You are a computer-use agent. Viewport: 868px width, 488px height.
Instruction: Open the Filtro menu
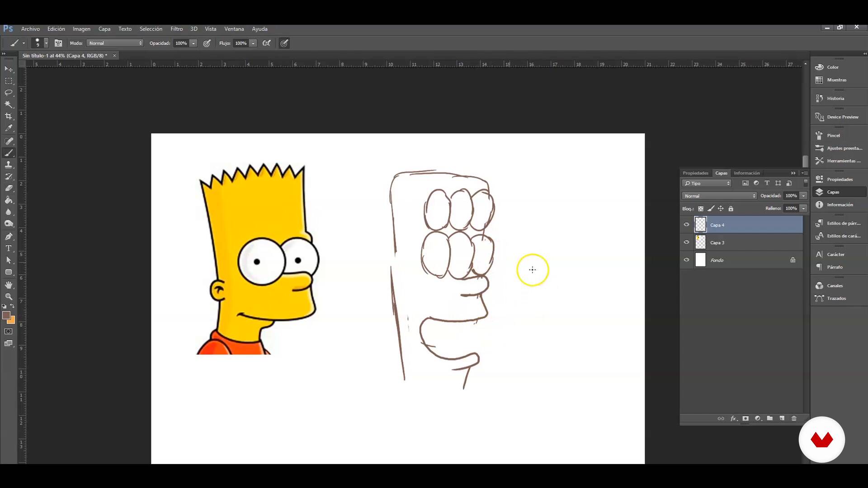click(177, 28)
